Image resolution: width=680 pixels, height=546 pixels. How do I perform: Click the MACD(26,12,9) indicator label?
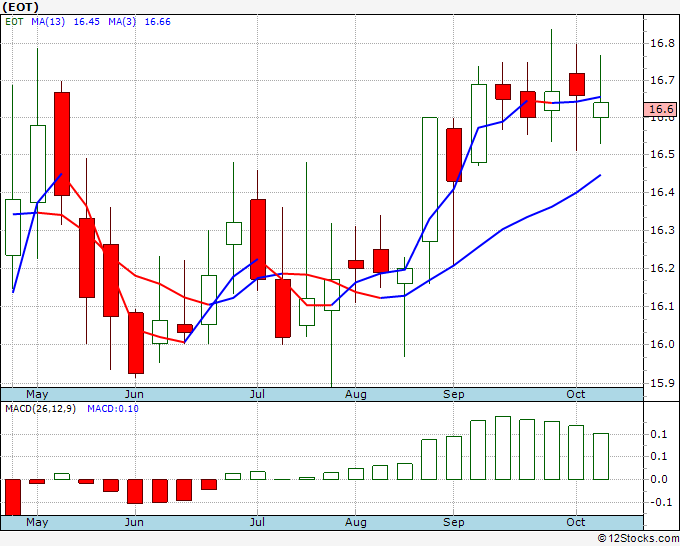pyautogui.click(x=40, y=409)
